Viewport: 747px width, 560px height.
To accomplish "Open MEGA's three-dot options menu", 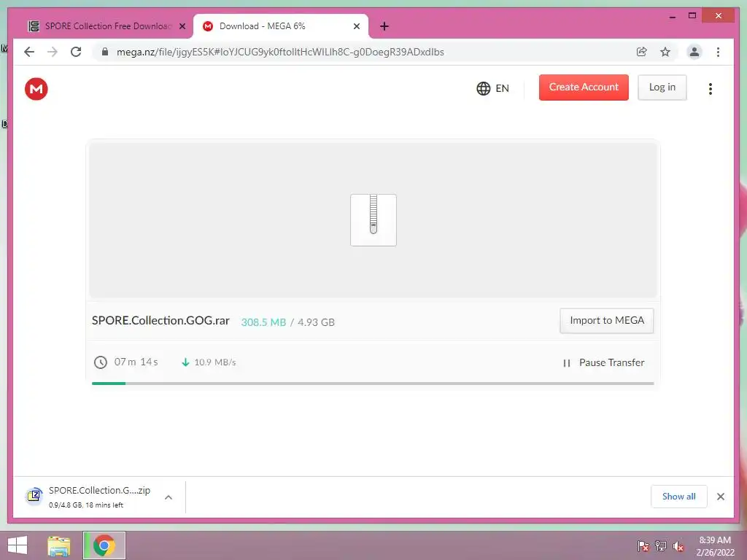I will coord(710,88).
